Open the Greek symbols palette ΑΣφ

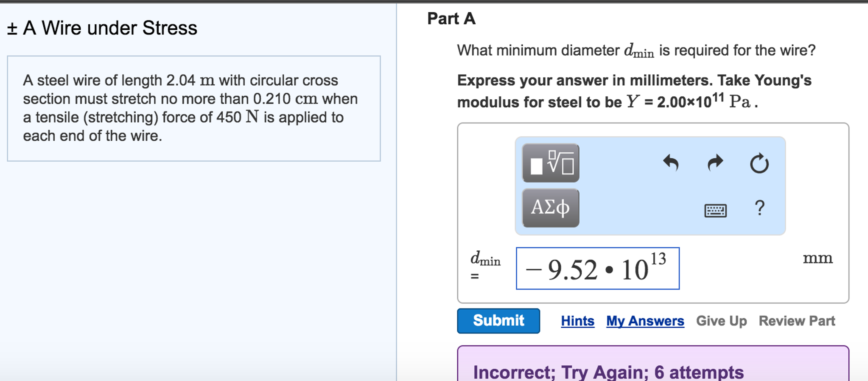click(550, 208)
